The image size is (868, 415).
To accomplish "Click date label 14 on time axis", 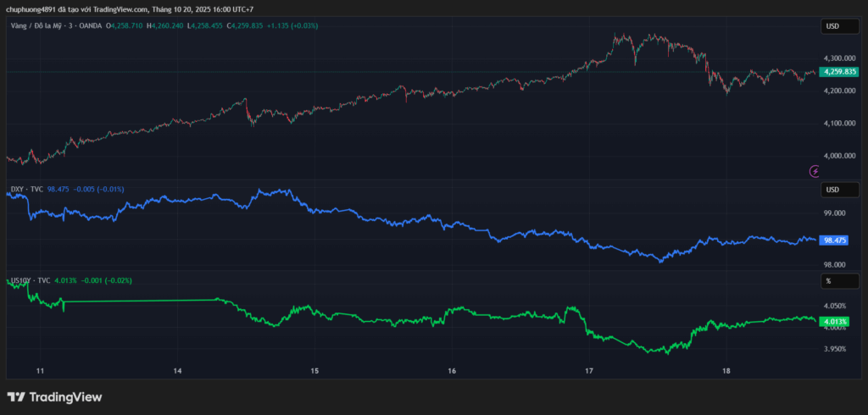I will [177, 371].
